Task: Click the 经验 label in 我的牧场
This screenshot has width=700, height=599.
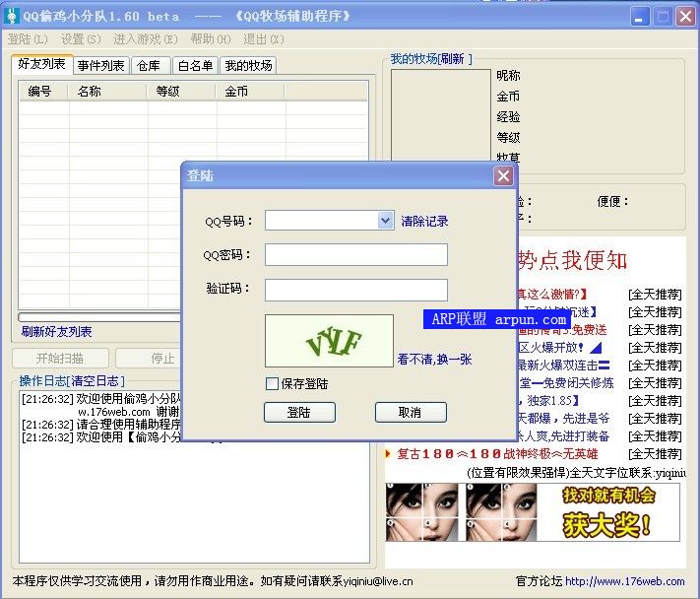Action: point(508,117)
